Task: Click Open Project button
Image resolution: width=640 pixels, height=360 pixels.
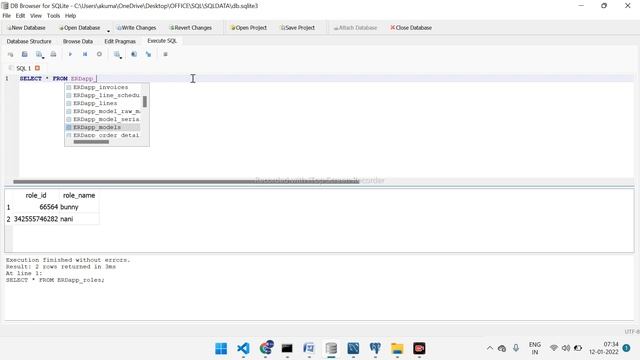Action: pos(249,28)
